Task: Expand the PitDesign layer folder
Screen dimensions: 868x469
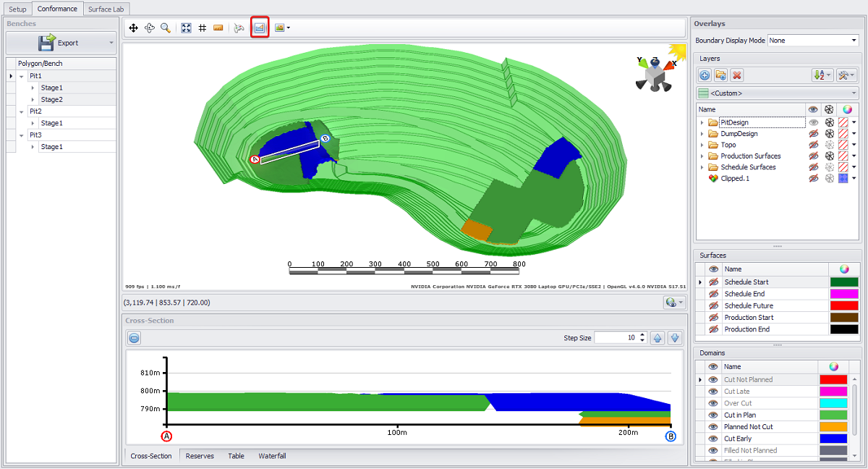Action: click(x=702, y=123)
